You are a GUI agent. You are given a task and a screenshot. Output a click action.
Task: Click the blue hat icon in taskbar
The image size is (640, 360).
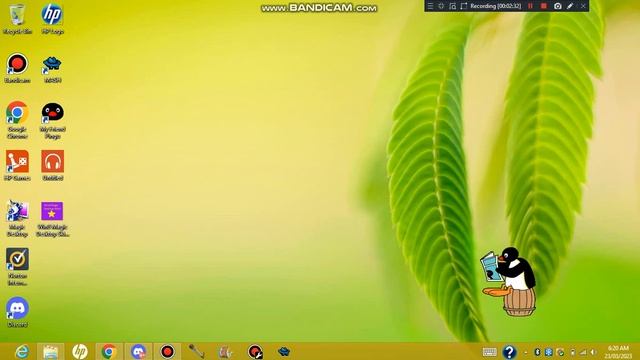pos(284,351)
